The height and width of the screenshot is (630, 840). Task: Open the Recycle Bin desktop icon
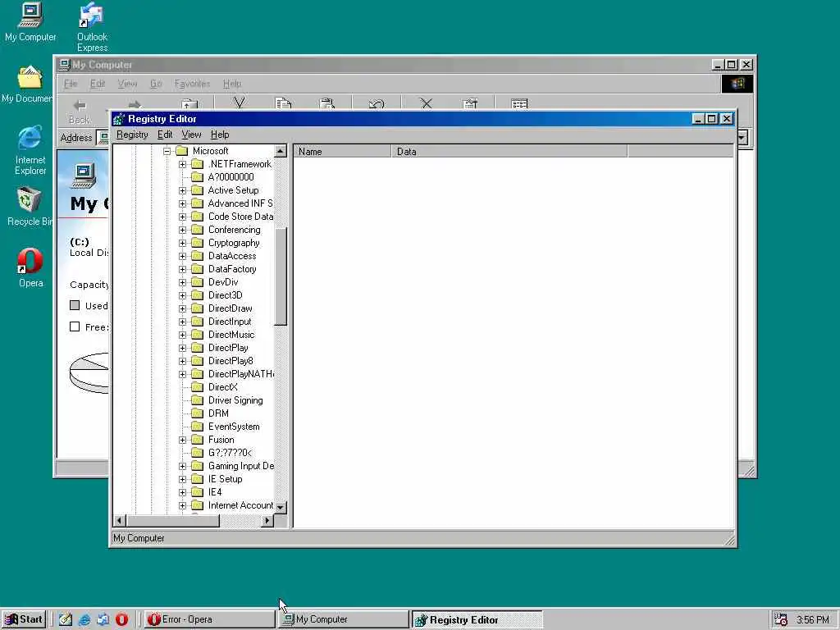pyautogui.click(x=29, y=207)
